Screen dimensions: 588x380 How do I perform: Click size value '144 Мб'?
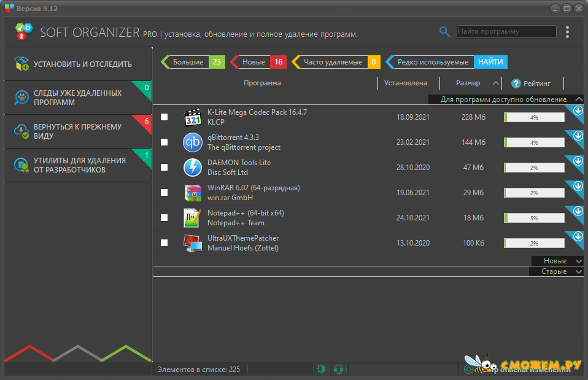pyautogui.click(x=473, y=142)
